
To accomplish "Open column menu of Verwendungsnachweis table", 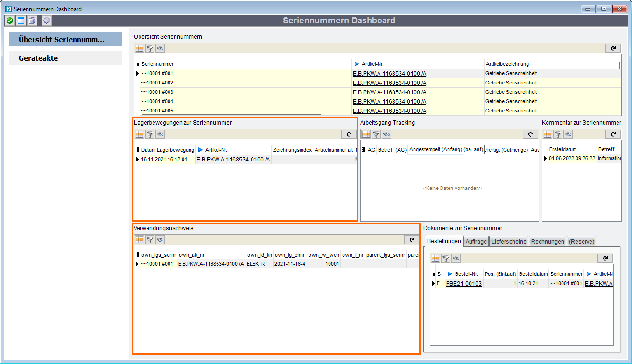I will coord(137,255).
